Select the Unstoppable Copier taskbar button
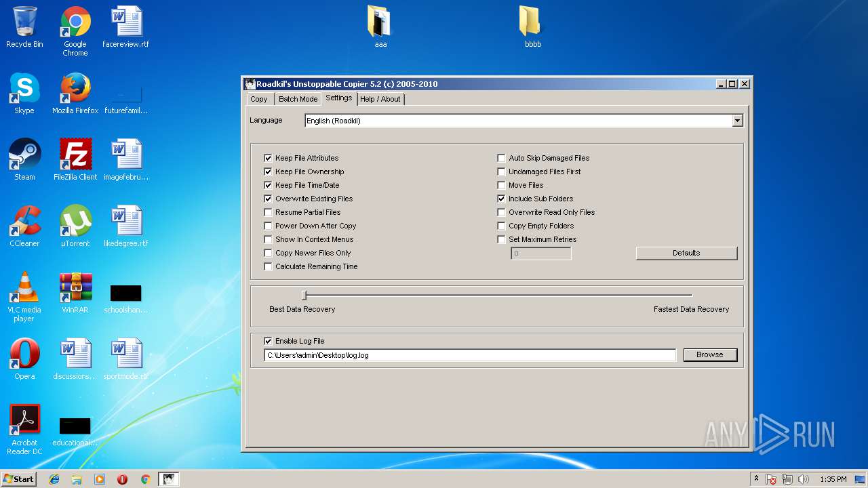 point(169,479)
